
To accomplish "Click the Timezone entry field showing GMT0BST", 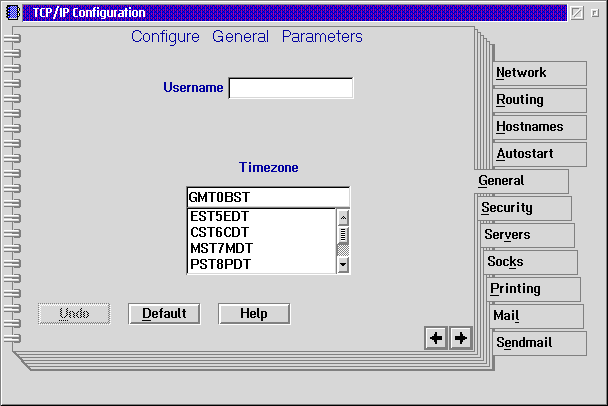I will (267, 197).
